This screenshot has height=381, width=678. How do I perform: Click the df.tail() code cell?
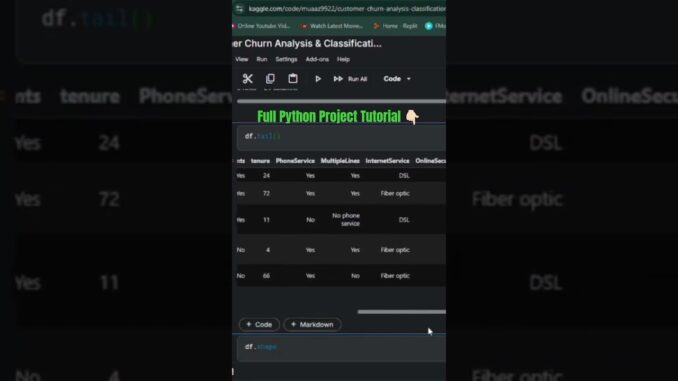(341, 138)
